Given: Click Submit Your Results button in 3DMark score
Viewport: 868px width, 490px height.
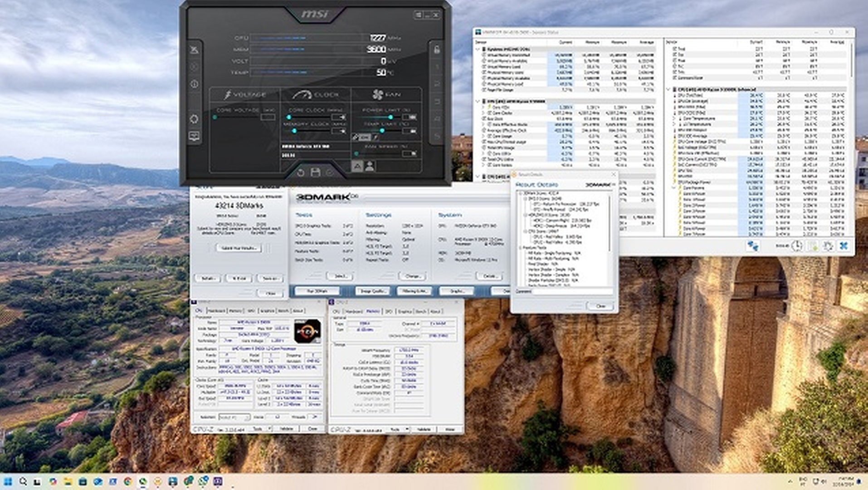Looking at the screenshot, I should click(x=239, y=248).
